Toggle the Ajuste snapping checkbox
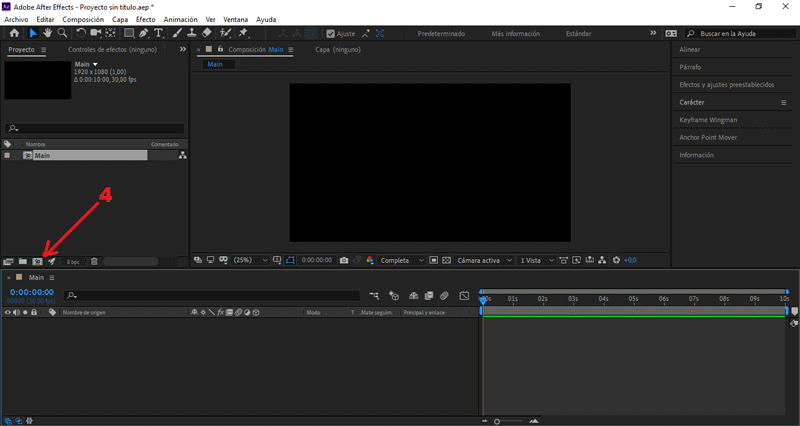 click(x=331, y=33)
